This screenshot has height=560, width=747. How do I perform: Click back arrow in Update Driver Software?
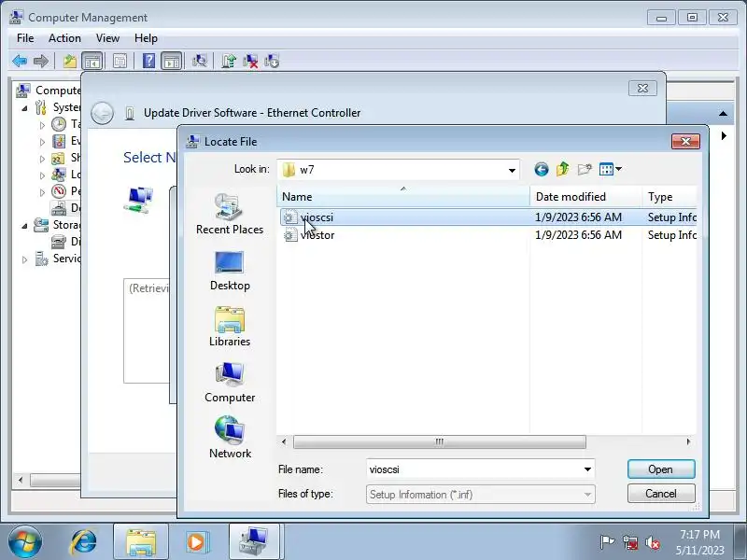pos(102,113)
